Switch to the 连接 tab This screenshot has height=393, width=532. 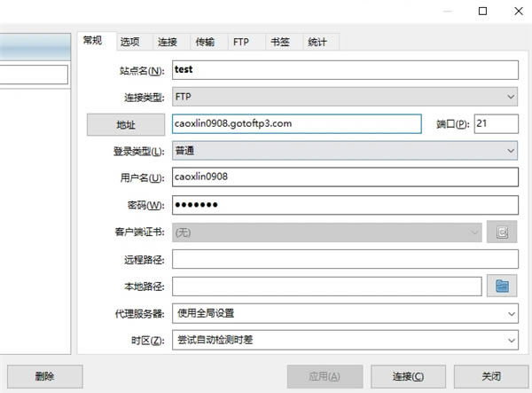click(168, 42)
